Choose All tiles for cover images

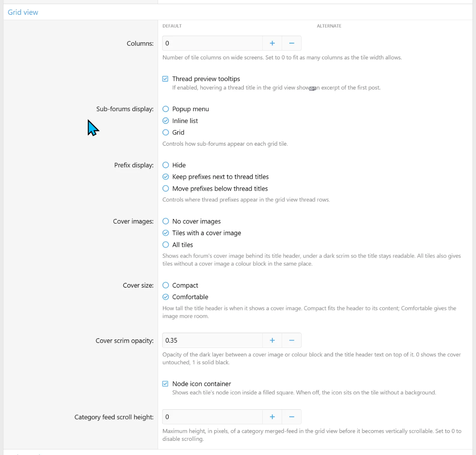[166, 245]
